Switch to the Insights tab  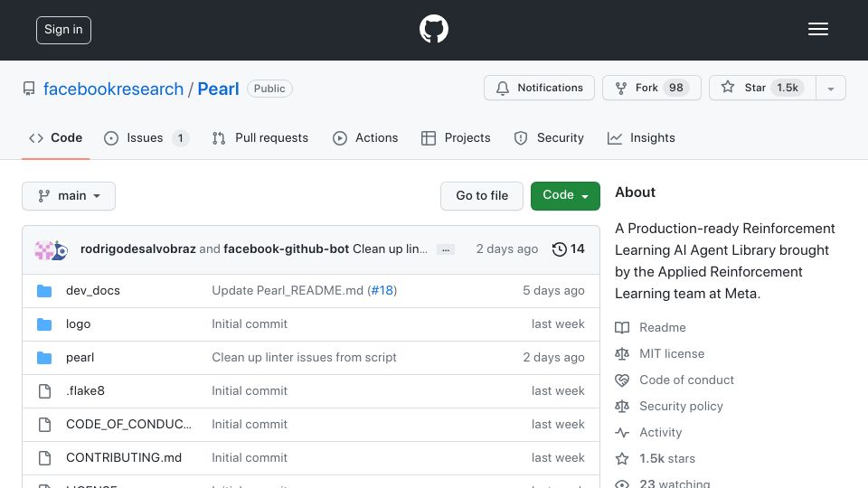[x=641, y=137]
